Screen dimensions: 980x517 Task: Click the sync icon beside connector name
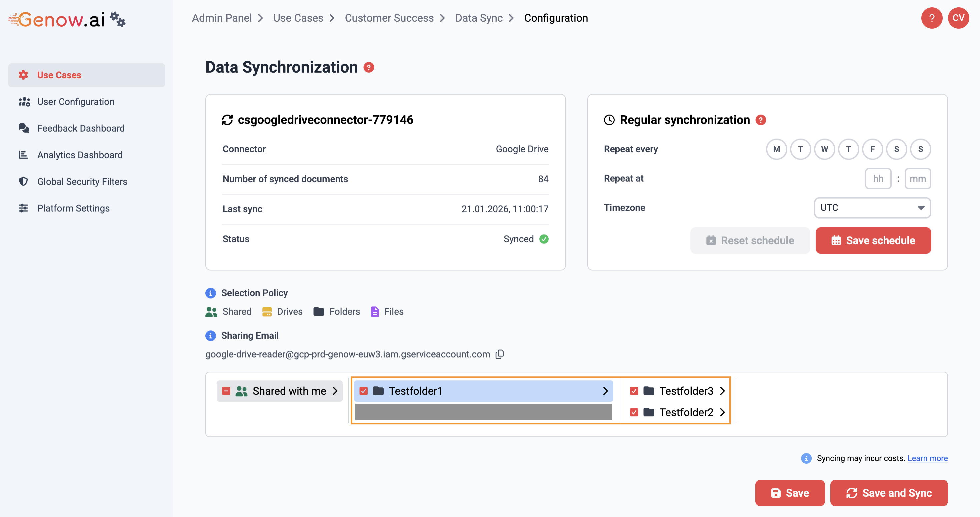pyautogui.click(x=227, y=120)
